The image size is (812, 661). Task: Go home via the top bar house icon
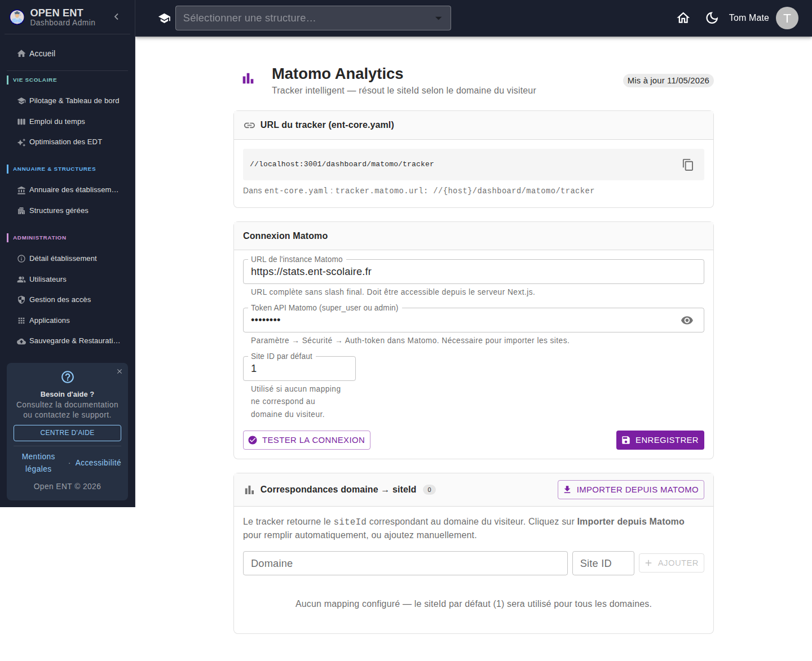click(683, 18)
